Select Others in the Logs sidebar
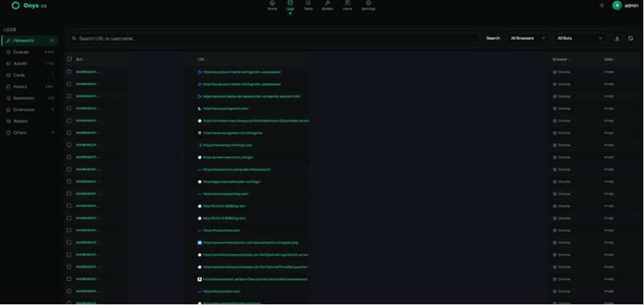The image size is (644, 305). coord(30,132)
